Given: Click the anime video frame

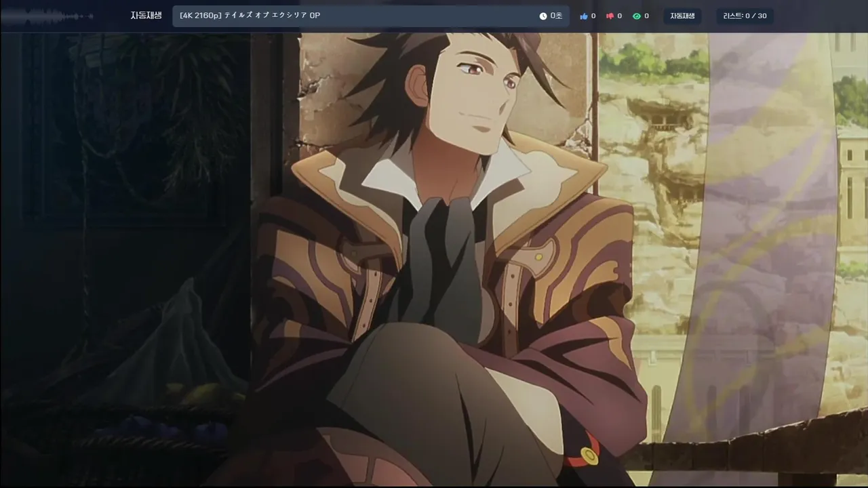Looking at the screenshot, I should tap(434, 260).
